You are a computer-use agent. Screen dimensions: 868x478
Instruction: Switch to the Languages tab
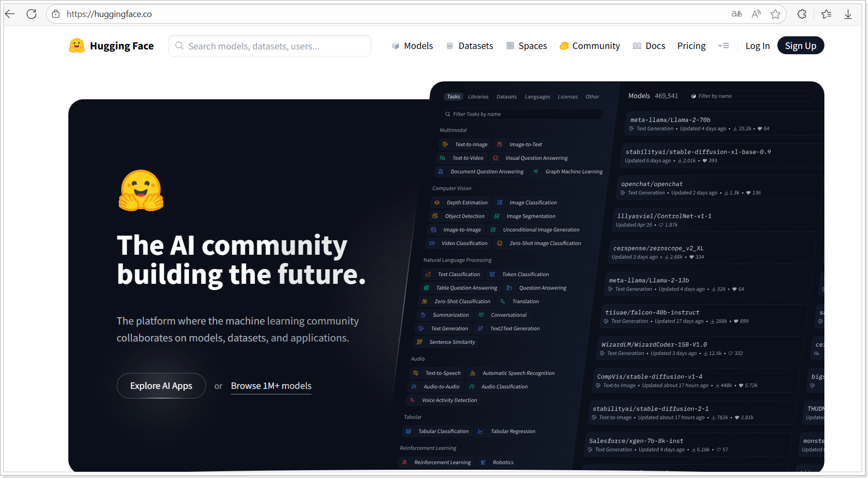click(537, 96)
